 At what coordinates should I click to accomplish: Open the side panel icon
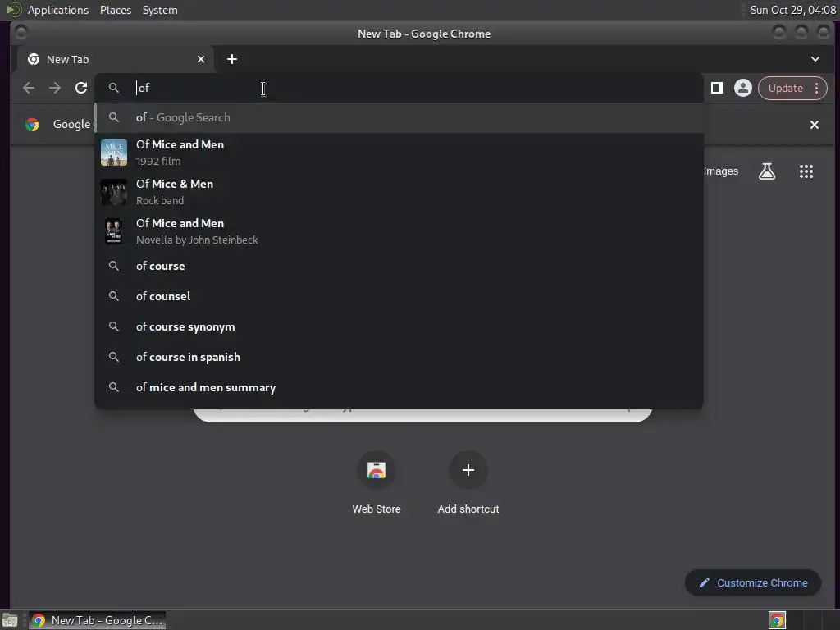[717, 88]
